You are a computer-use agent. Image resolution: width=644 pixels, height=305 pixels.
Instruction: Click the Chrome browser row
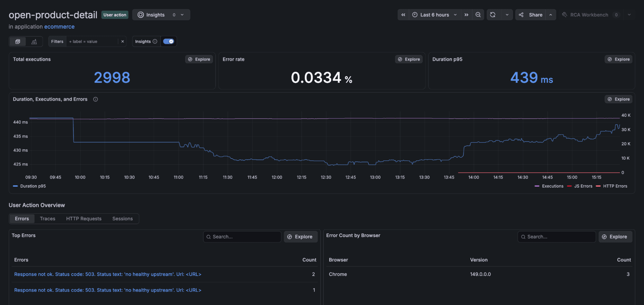(x=479, y=274)
